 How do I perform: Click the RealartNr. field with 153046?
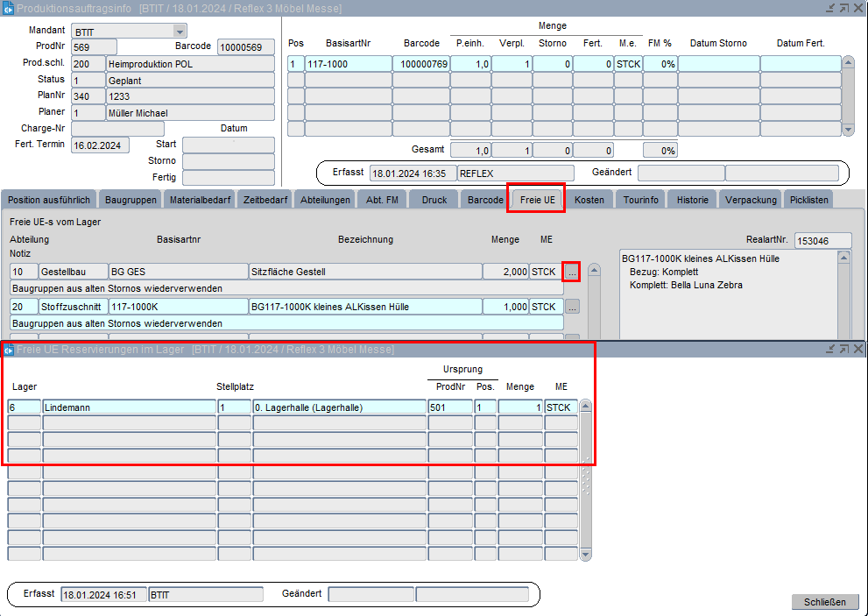(x=822, y=241)
